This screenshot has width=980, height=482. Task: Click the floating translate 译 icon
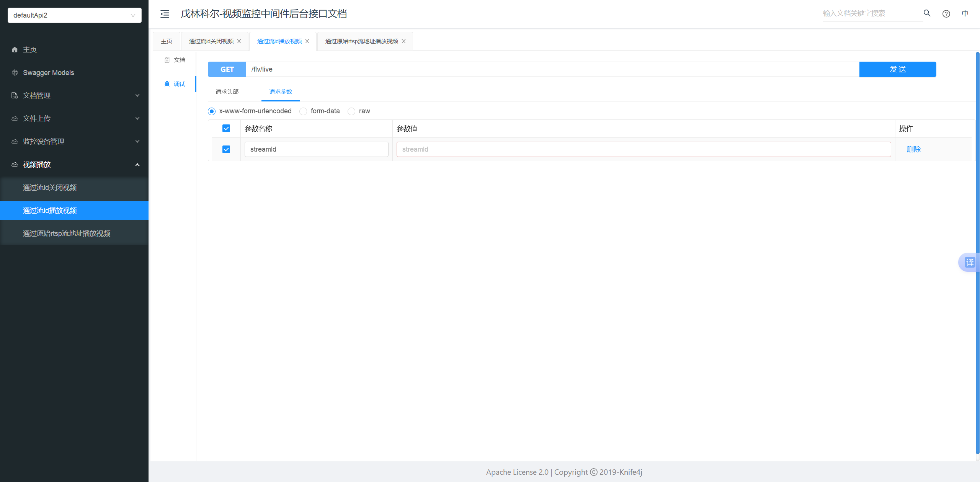tap(969, 263)
